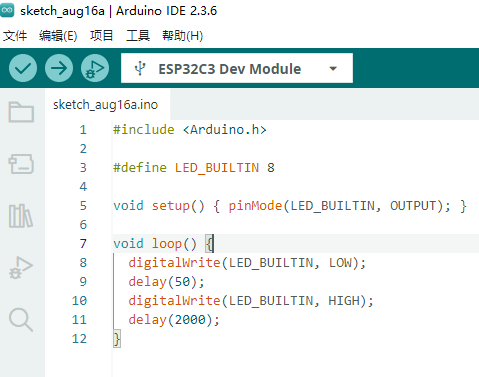
Task: Open the 文件 menu
Action: [x=15, y=35]
